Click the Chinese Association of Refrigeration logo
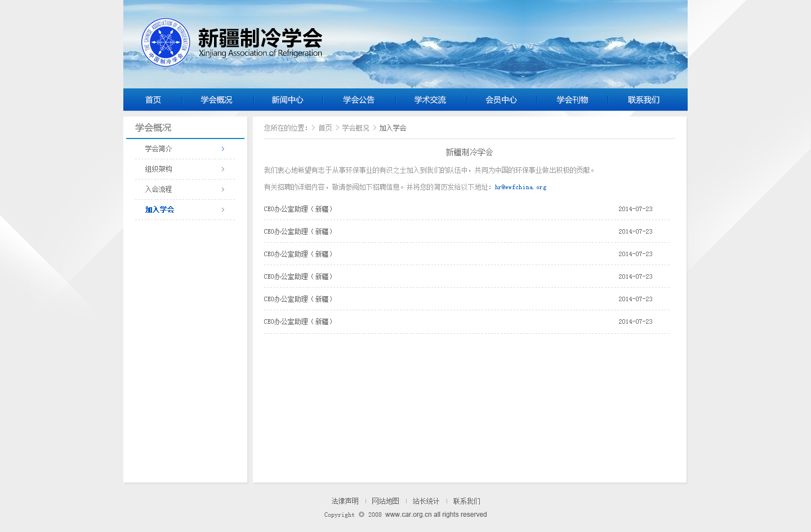Screen dimensions: 811x532 (x=166, y=42)
